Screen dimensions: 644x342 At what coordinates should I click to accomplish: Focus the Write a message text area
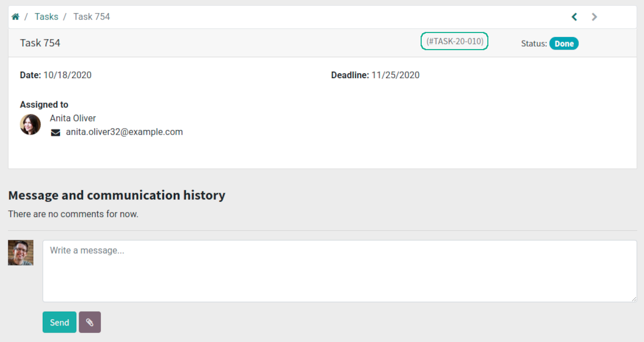pos(340,271)
